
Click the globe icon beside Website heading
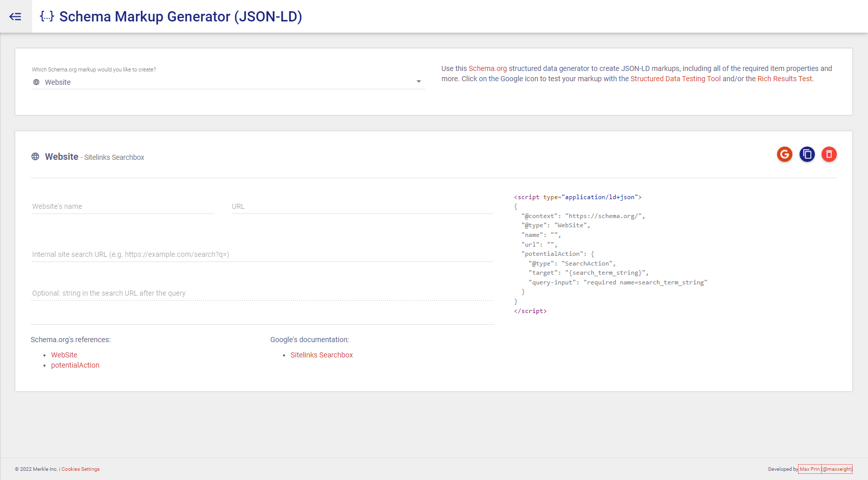35,157
